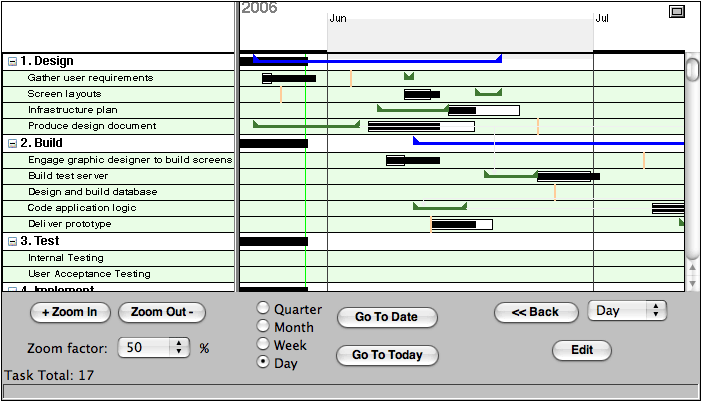Click the + Zoom In button
702x401 pixels.
click(70, 312)
